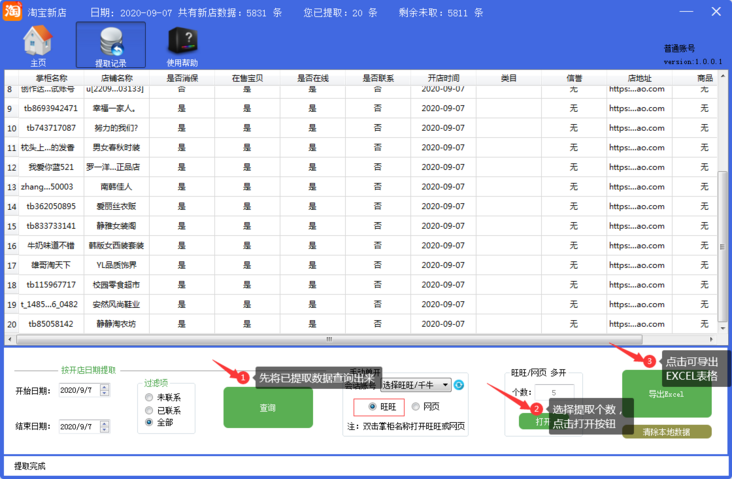The height and width of the screenshot is (479, 732).
Task: Click the 清除本地数据 button
Action: (x=666, y=432)
